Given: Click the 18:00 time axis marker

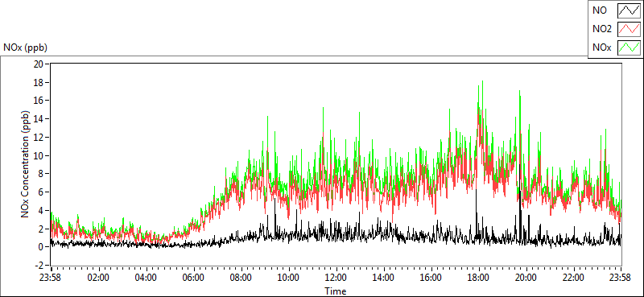Looking at the screenshot, I should [x=478, y=278].
